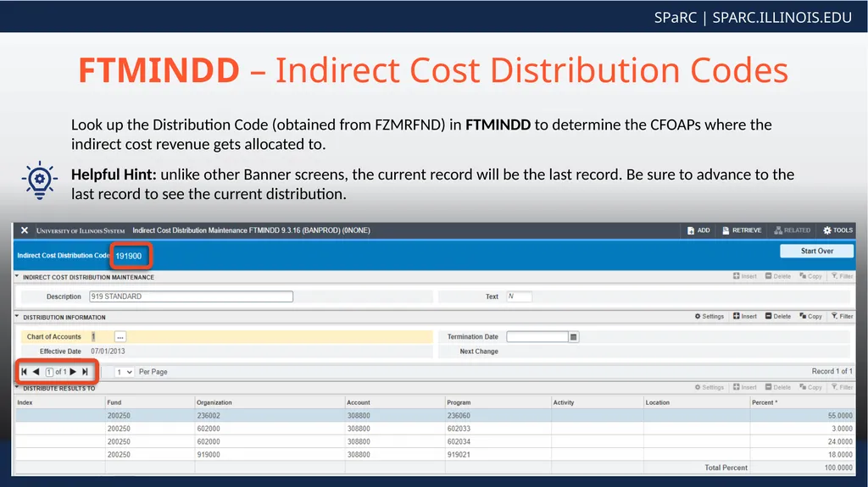Collapse the Distribute Results To section
This screenshot has width=868, height=487.
point(17,387)
